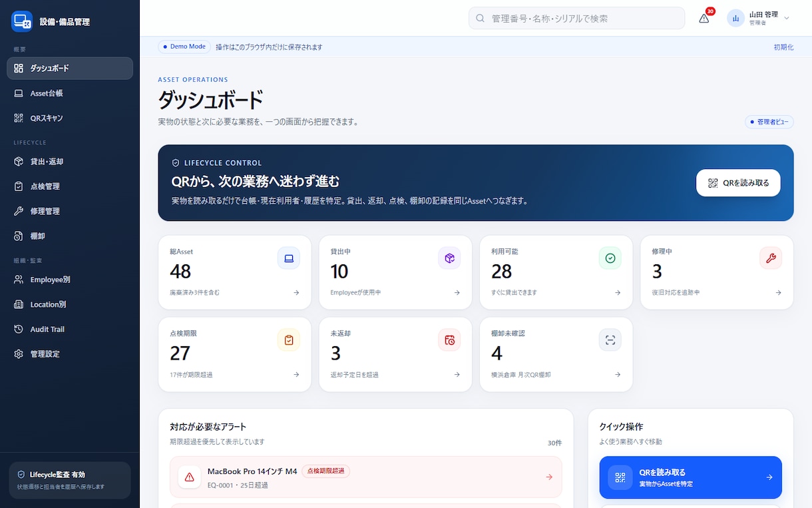Click the scan icon on the 棚卸未確認 card
Viewport: 812px width, 508px height.
pyautogui.click(x=610, y=340)
